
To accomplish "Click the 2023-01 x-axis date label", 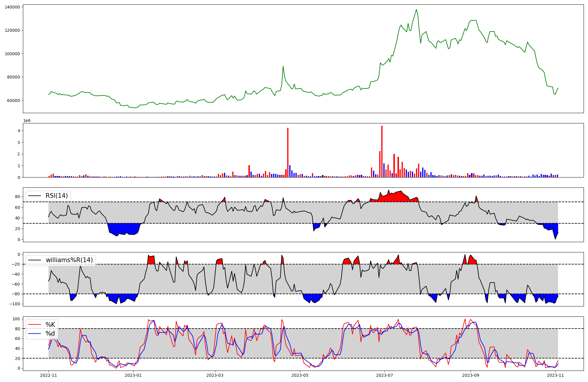I will coord(133,375).
